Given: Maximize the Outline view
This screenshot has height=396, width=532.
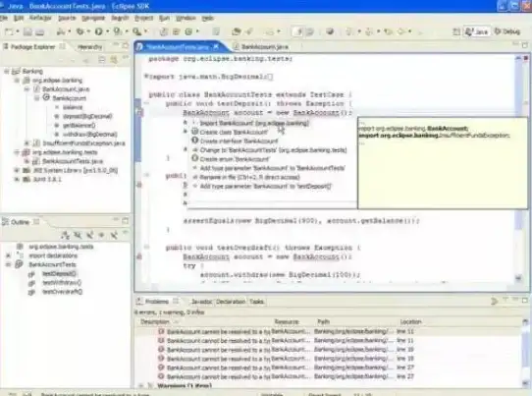Looking at the screenshot, I should pyautogui.click(x=126, y=221).
